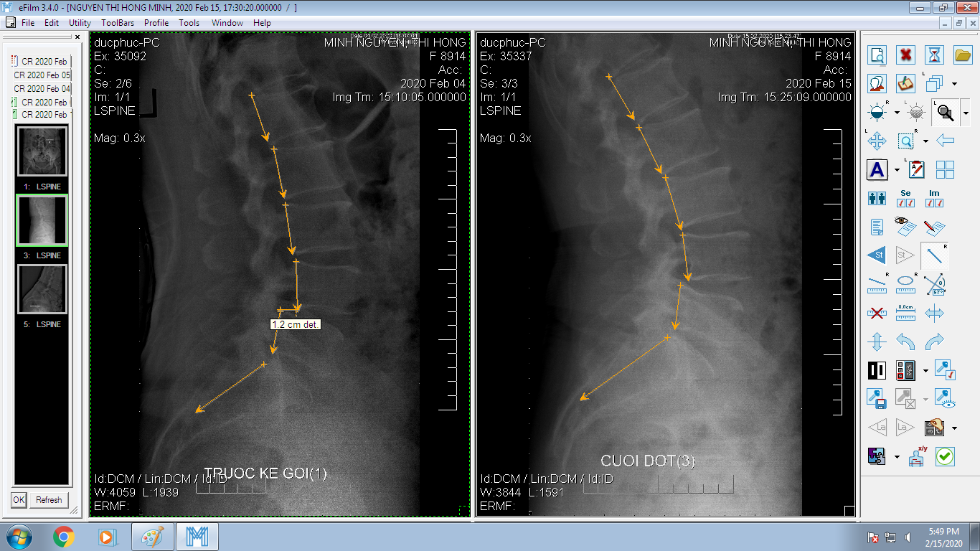Select the 57° angle measurement tool
The width and height of the screenshot is (980, 551).
point(934,285)
